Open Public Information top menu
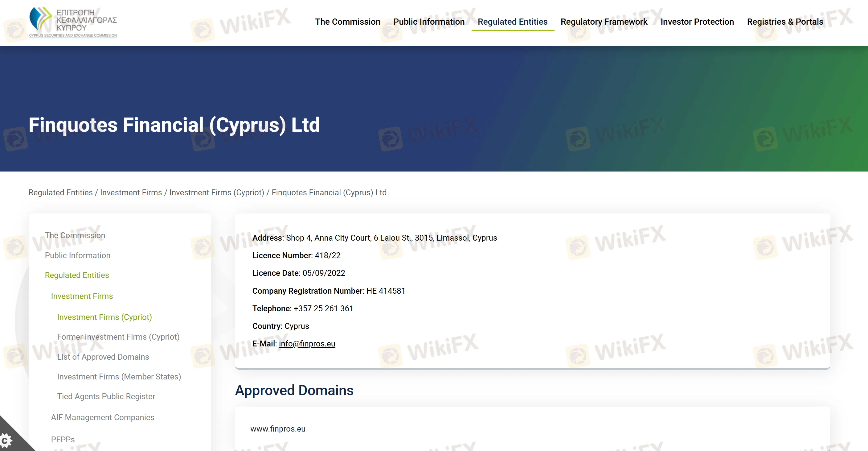This screenshot has width=868, height=451. point(429,22)
